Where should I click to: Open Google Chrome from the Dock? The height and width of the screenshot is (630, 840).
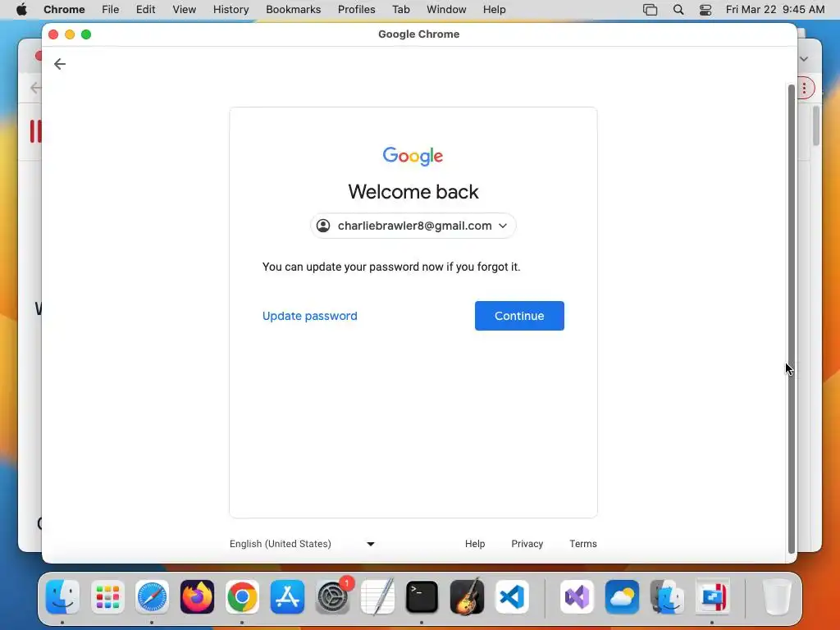(x=242, y=597)
